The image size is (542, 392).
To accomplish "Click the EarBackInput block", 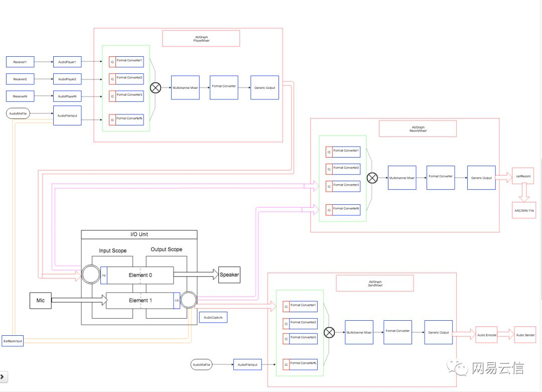I will tap(13, 341).
